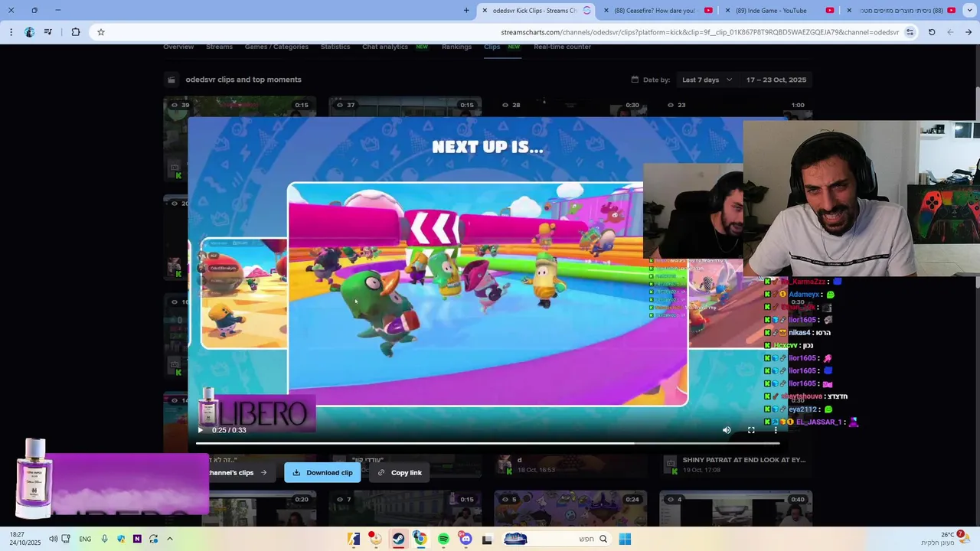Bookmark this page with the star icon
This screenshot has height=551, width=980.
[100, 32]
